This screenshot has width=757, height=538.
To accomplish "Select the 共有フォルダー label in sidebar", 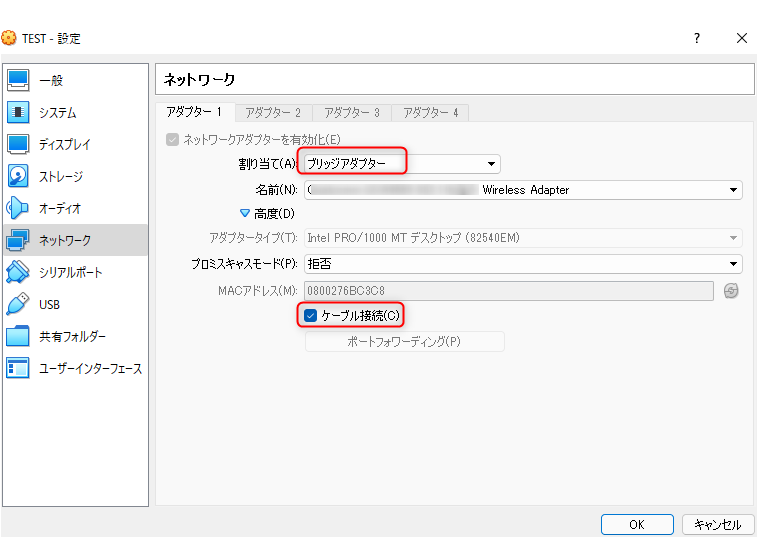I will pos(72,336).
